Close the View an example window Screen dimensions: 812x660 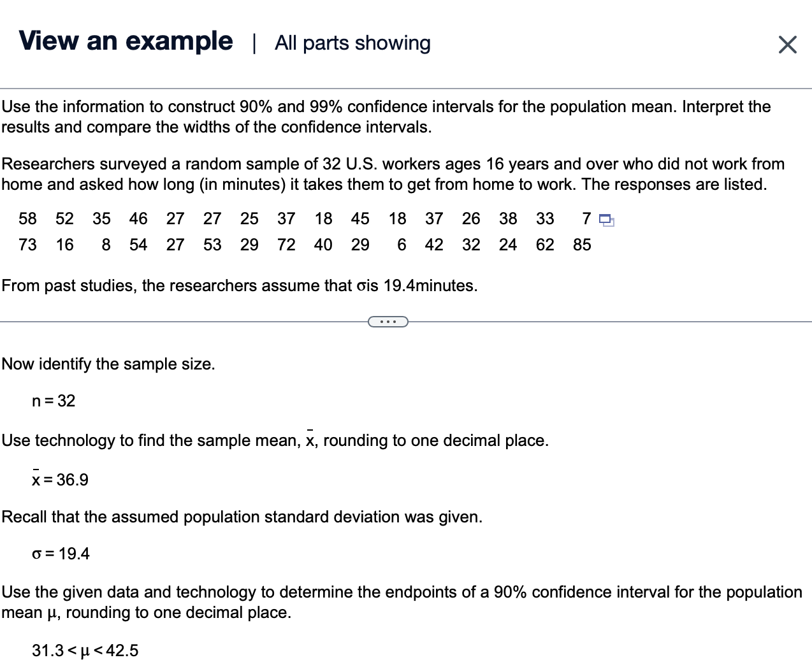pos(788,43)
